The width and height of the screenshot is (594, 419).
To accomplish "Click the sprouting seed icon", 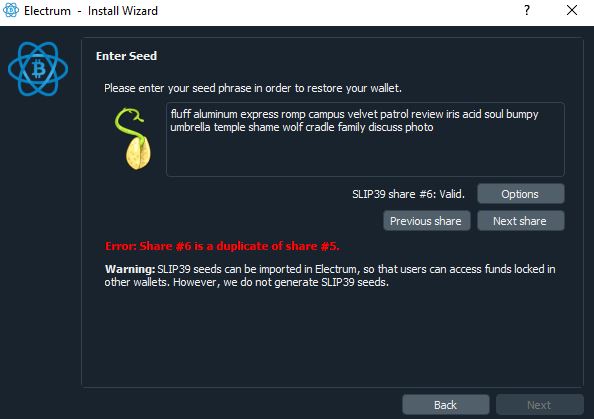I will click(x=133, y=139).
